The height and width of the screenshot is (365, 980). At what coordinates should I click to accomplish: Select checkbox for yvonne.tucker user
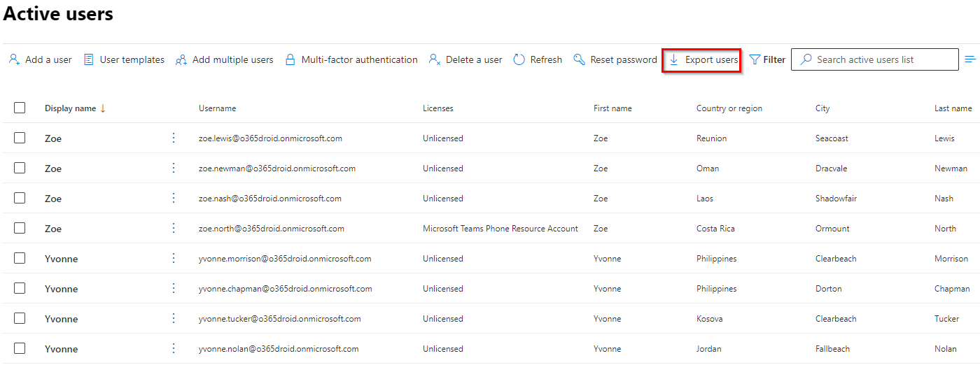click(20, 318)
